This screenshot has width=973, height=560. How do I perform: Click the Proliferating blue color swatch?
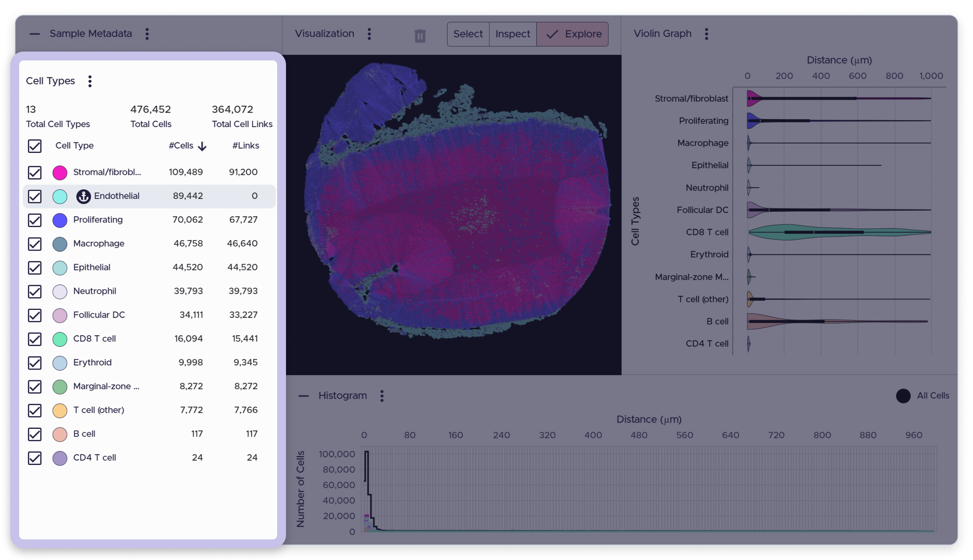60,220
